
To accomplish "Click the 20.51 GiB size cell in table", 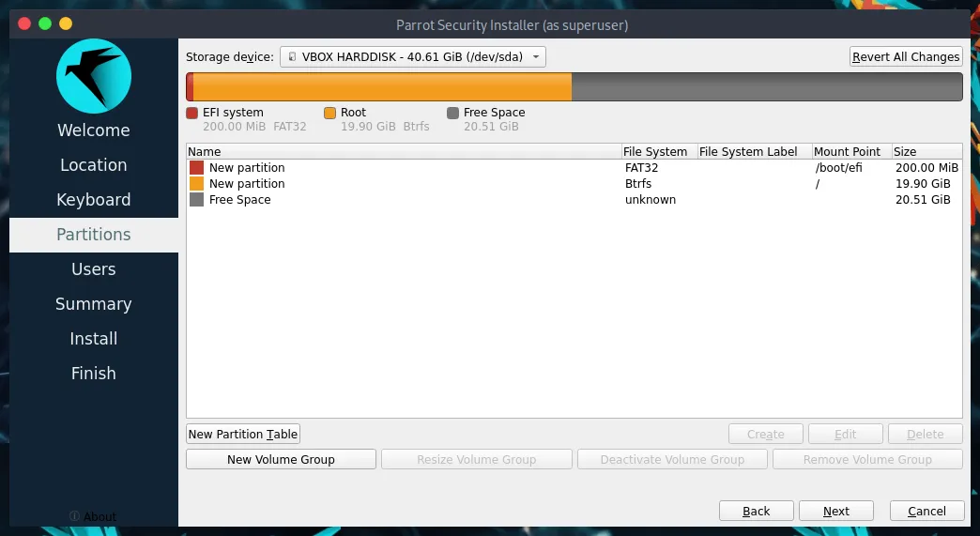I will pos(923,200).
